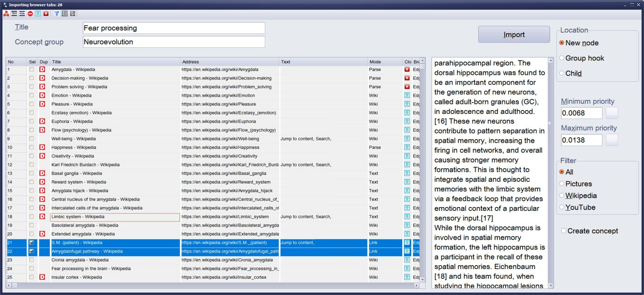The height and width of the screenshot is (295, 644).
Task: Select the YouTube filter radio button
Action: coord(562,207)
